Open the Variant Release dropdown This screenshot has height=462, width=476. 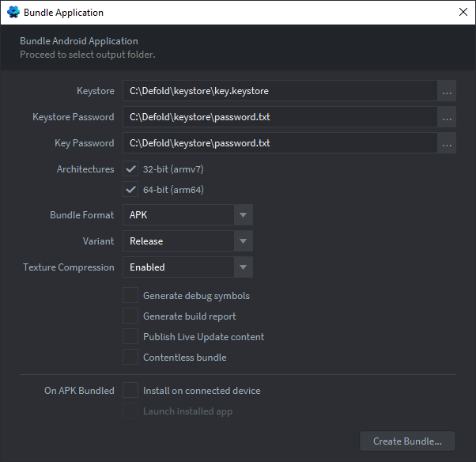(x=187, y=240)
